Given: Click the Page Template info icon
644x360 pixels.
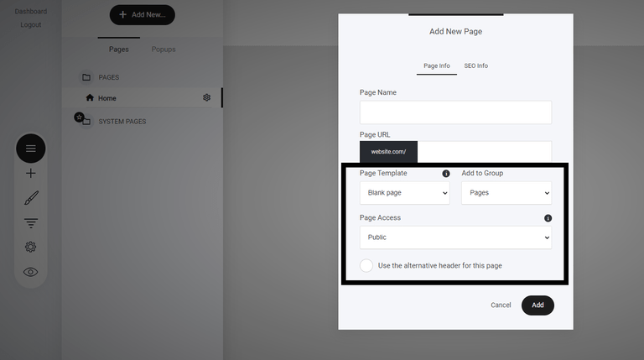Looking at the screenshot, I should pyautogui.click(x=446, y=174).
